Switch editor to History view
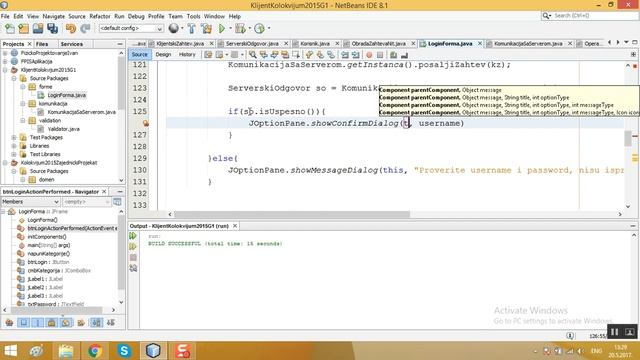Image resolution: width=640 pixels, height=360 pixels. 187,55
